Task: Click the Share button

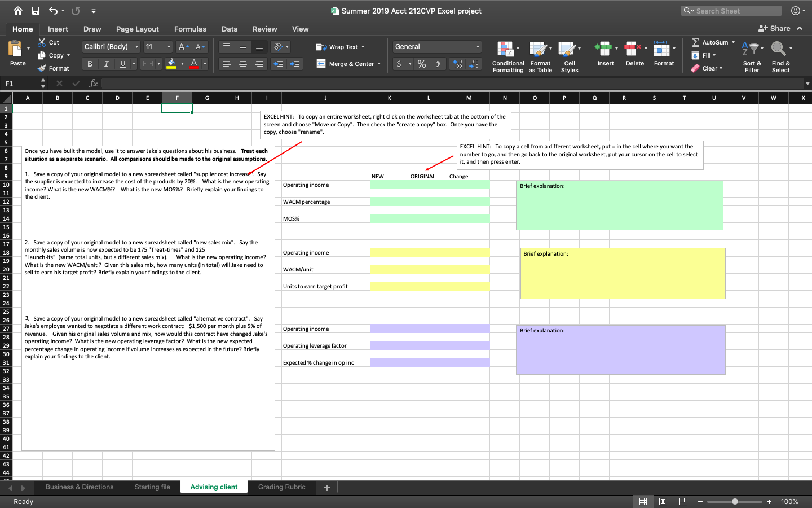Action: click(x=774, y=29)
